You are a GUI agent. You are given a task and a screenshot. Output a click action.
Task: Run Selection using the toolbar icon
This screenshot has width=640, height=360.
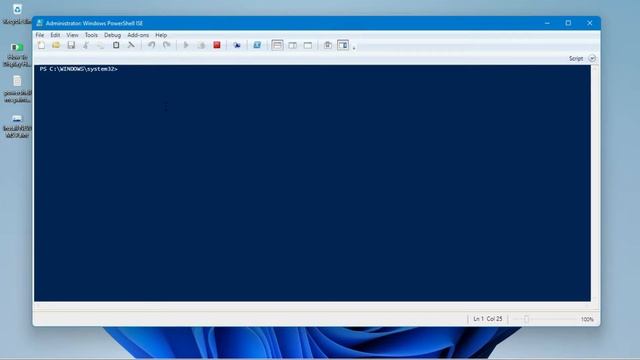click(201, 45)
